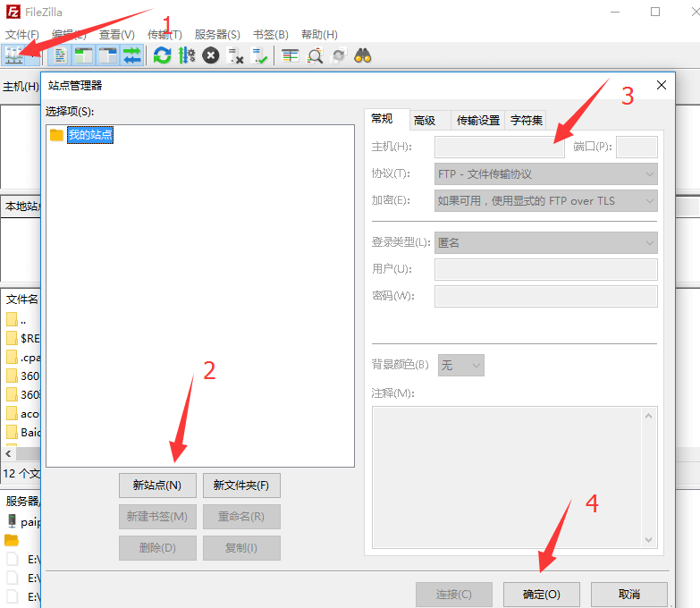This screenshot has width=700, height=608.
Task: Click the 新站点(N) button
Action: [157, 486]
